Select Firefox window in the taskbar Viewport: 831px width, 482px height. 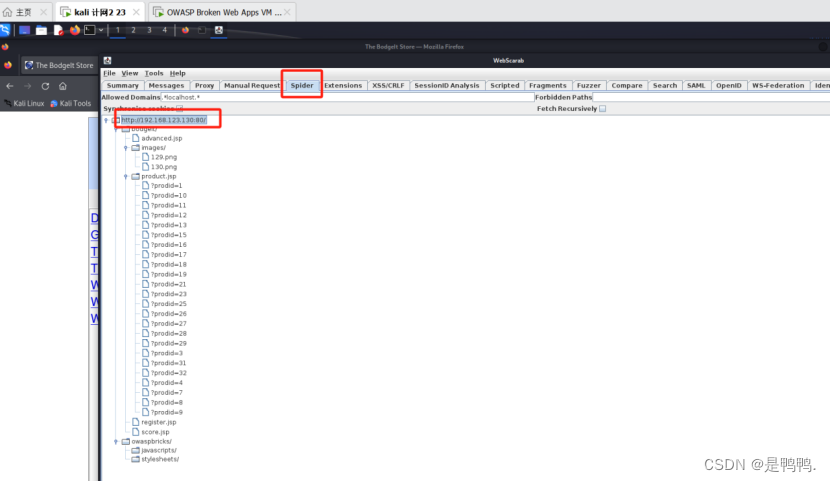click(185, 30)
